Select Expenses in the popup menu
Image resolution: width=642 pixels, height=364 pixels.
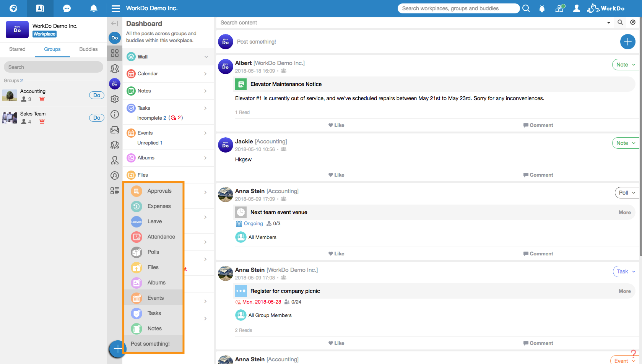[x=154, y=206]
